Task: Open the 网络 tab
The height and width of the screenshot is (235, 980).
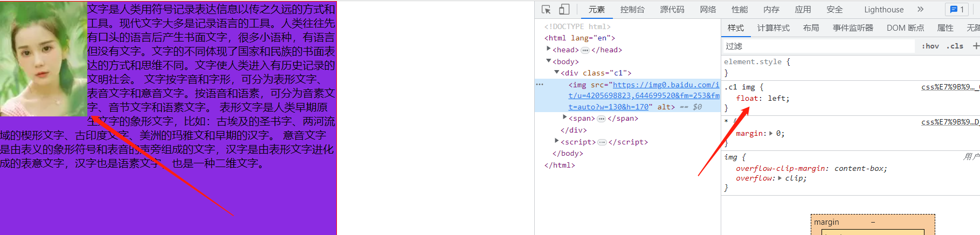Action: coord(708,9)
